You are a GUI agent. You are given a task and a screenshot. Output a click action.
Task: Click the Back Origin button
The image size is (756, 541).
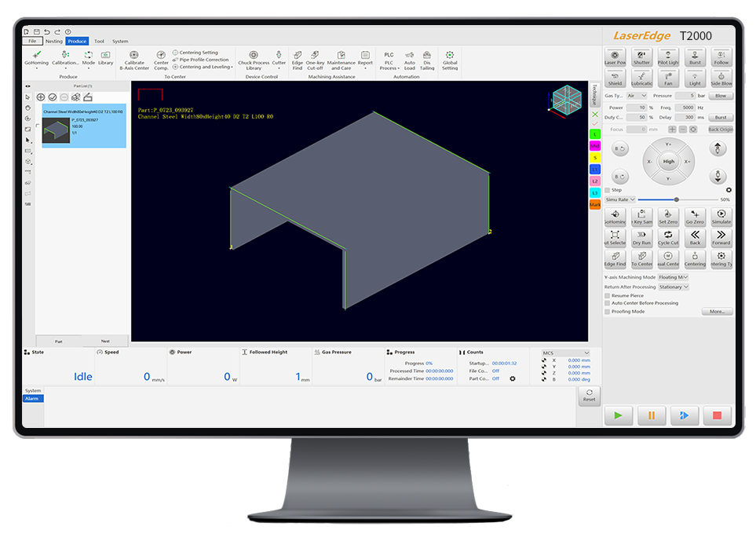pyautogui.click(x=720, y=129)
